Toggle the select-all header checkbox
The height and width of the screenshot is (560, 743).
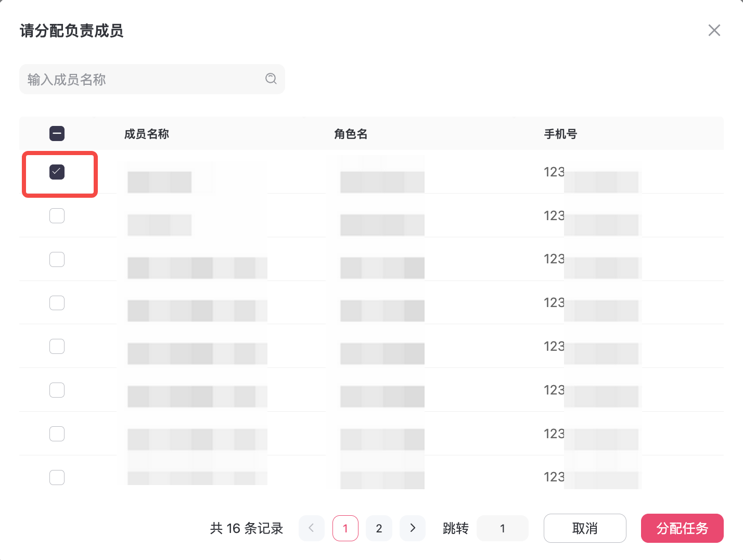[57, 134]
